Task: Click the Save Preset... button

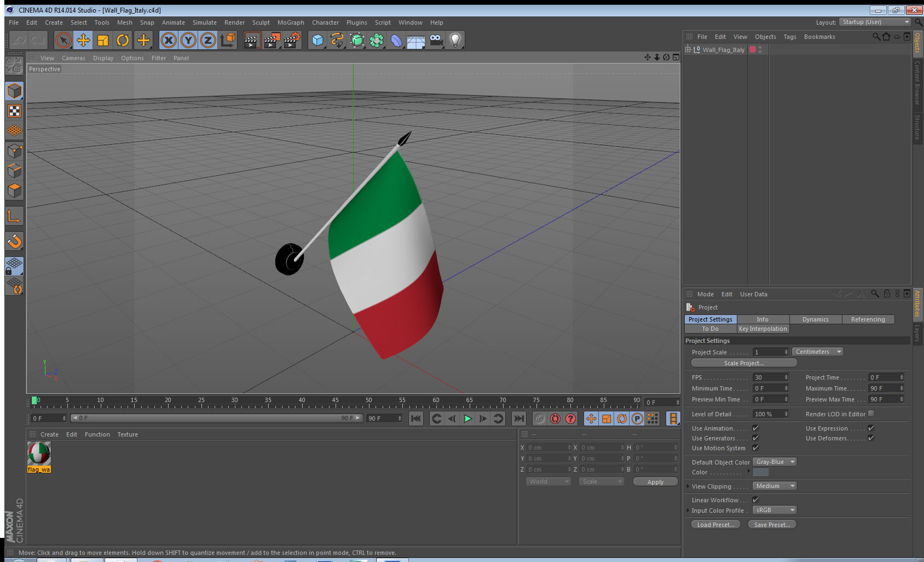Action: (x=772, y=525)
